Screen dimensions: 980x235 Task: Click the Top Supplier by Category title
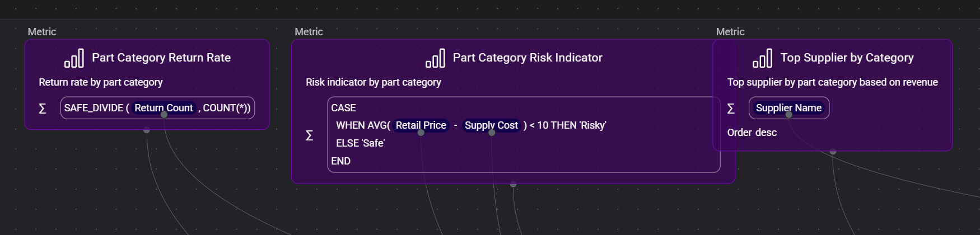(847, 58)
